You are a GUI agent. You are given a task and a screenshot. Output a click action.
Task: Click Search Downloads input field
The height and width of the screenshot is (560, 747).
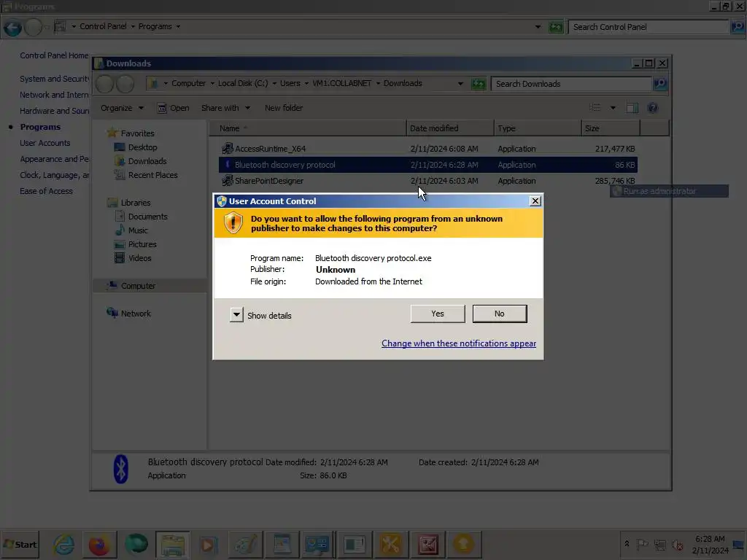[x=570, y=84]
